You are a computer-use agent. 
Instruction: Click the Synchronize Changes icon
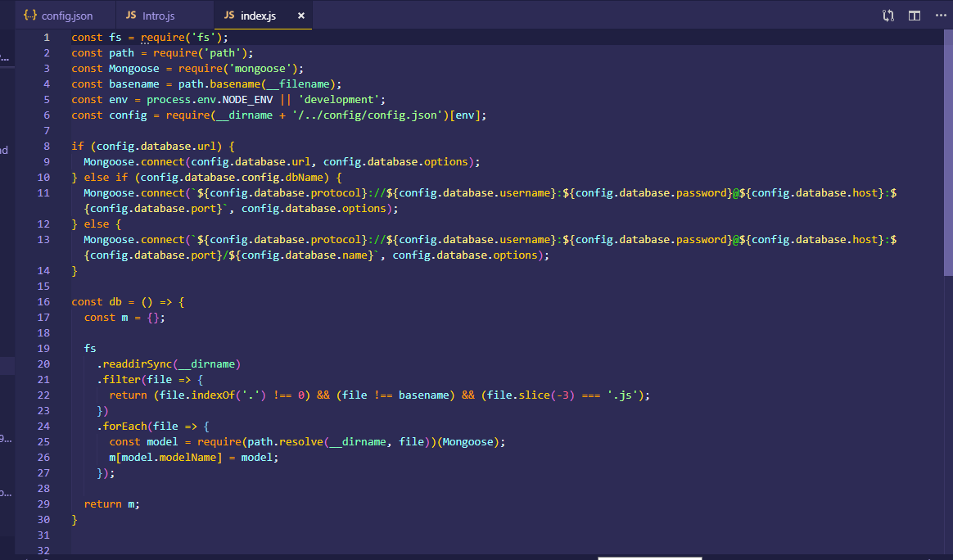tap(888, 15)
